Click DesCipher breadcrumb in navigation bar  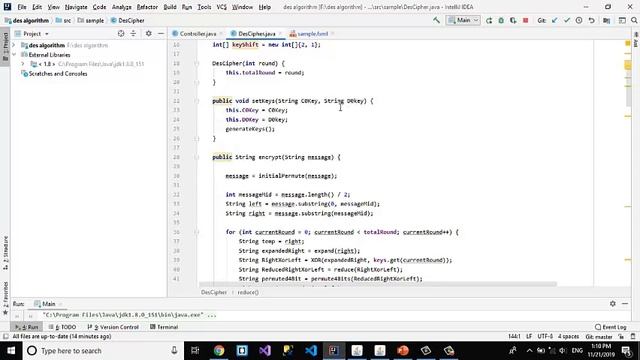coord(128,20)
